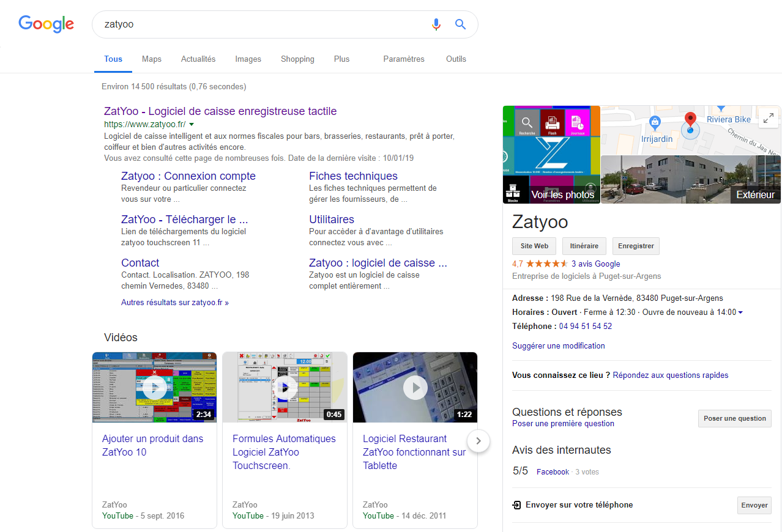The height and width of the screenshot is (532, 782).
Task: Switch to the Maps tab
Action: (x=152, y=59)
